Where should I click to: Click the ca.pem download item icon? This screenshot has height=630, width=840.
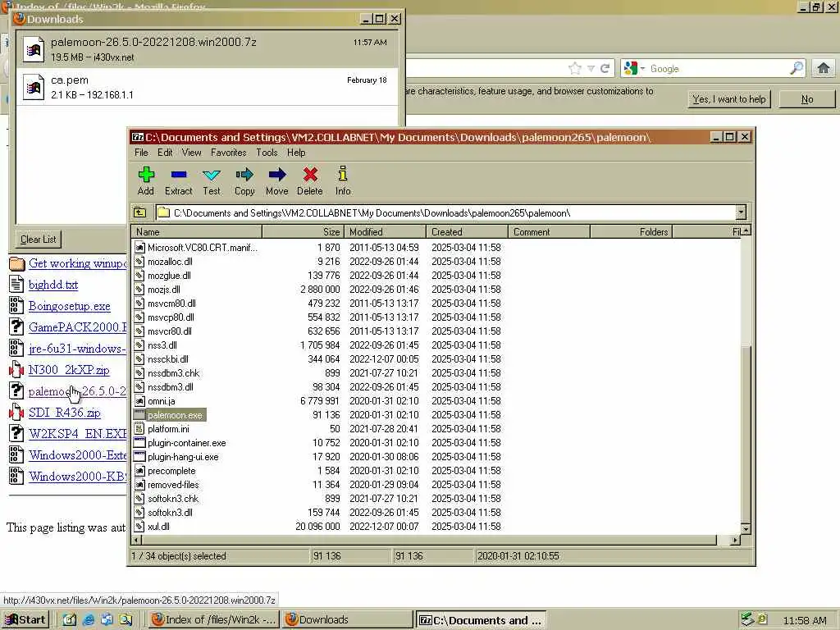click(x=33, y=87)
